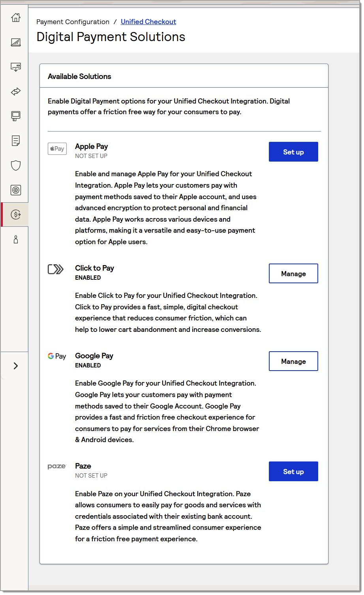This screenshot has height=595, width=364.
Task: Manage Click to Pay settings
Action: [x=293, y=273]
